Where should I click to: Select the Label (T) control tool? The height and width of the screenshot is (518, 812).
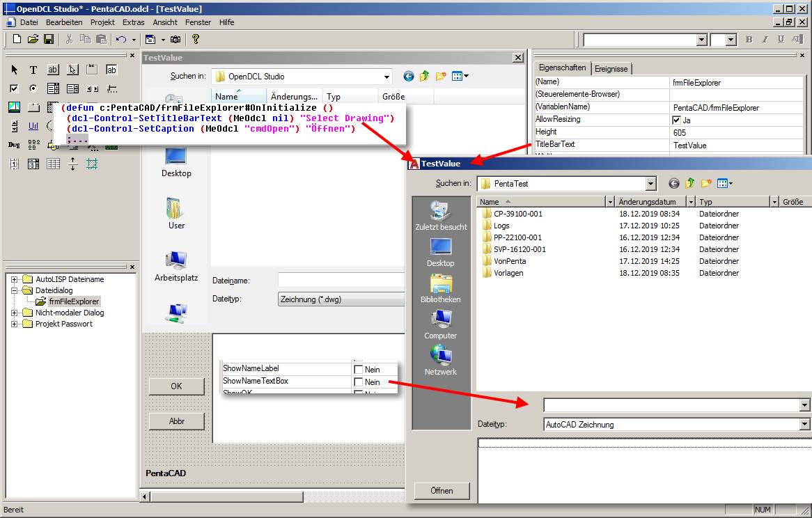tap(33, 70)
